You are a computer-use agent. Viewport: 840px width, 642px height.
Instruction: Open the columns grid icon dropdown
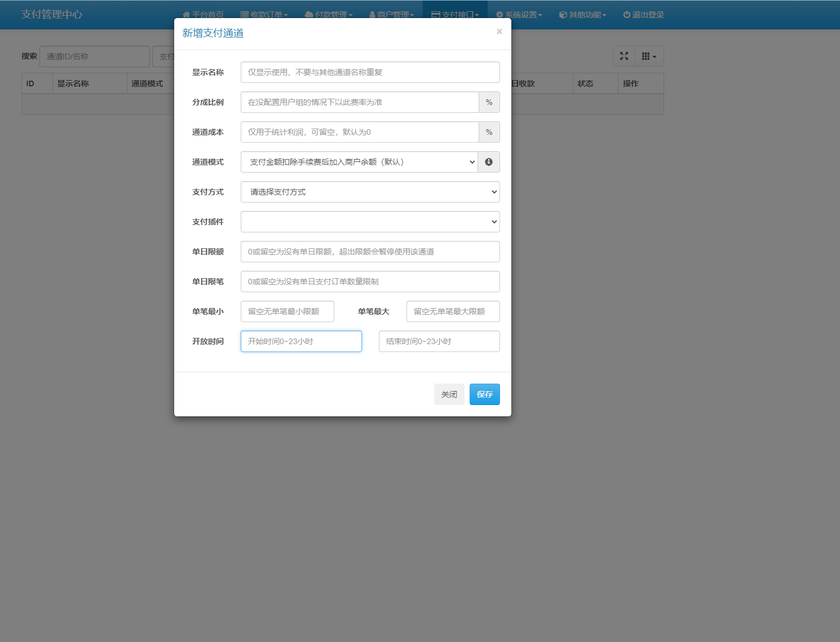(x=649, y=56)
